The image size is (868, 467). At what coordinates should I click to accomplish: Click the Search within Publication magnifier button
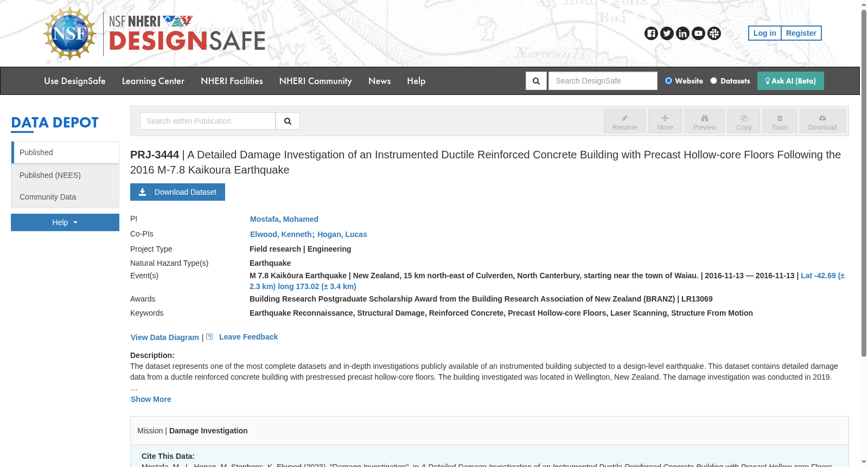[x=288, y=121]
